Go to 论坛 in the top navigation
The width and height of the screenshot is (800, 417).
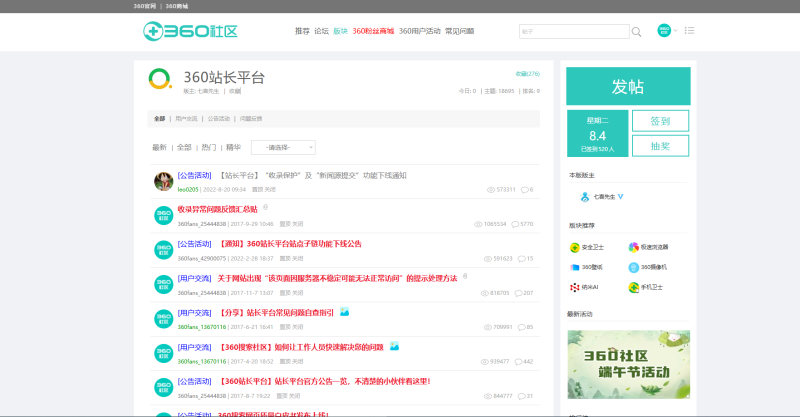pyautogui.click(x=321, y=31)
